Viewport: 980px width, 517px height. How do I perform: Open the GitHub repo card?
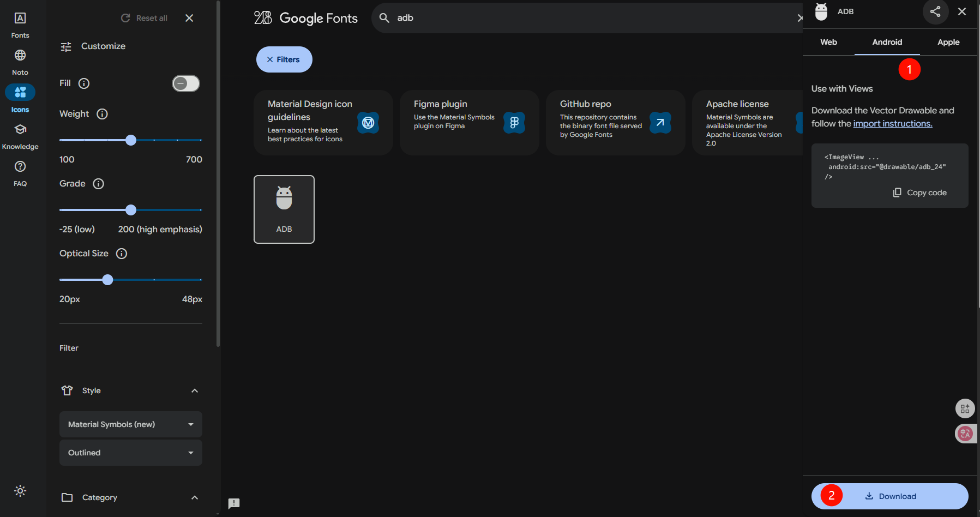(616, 123)
